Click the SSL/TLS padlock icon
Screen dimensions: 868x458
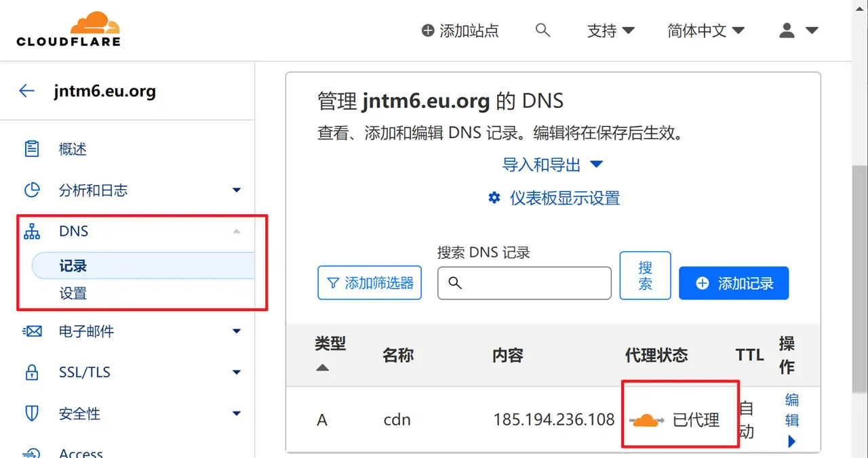point(32,372)
